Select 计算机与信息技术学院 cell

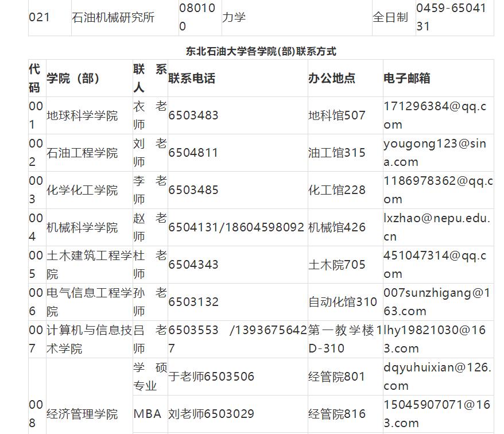(90, 339)
